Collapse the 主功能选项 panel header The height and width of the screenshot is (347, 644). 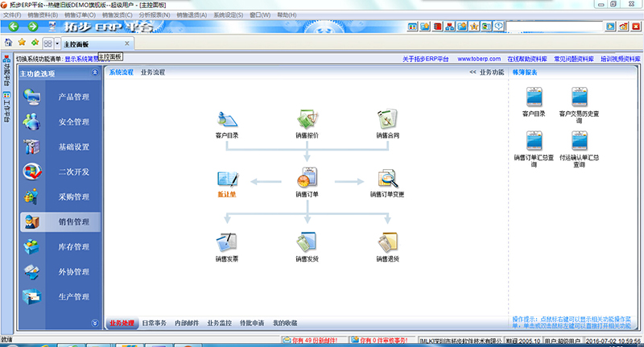pyautogui.click(x=95, y=73)
